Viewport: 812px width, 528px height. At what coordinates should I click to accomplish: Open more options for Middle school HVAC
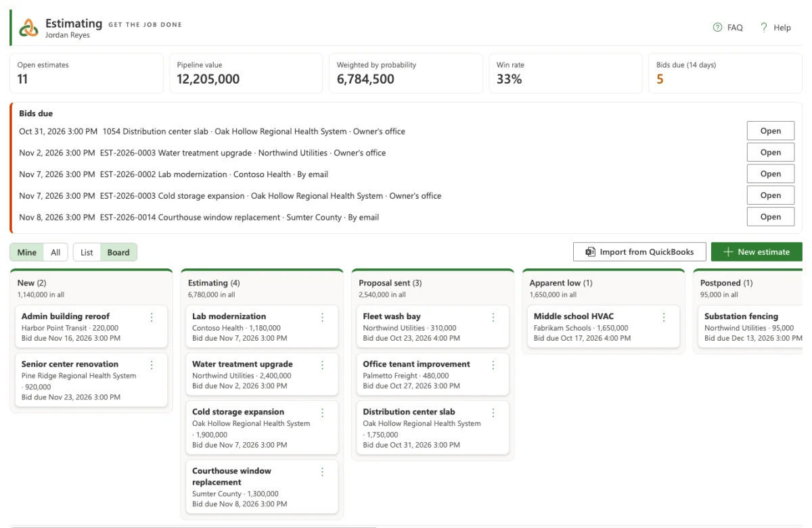664,317
